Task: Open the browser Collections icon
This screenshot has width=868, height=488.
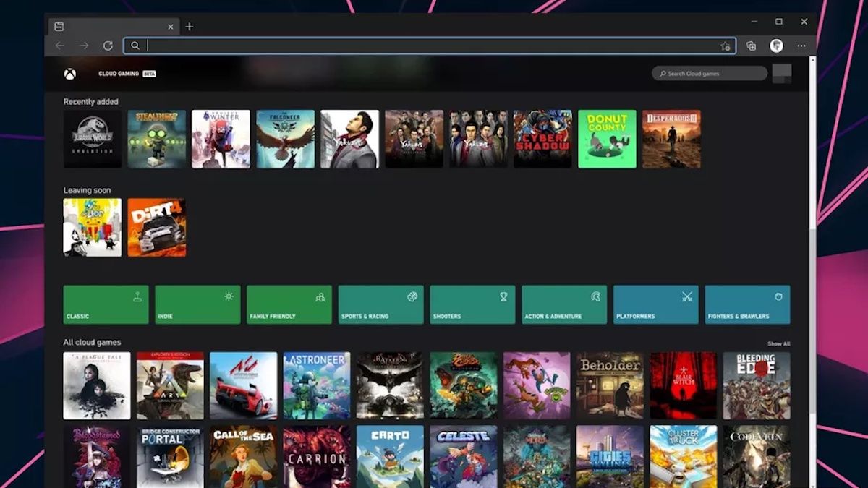Action: pyautogui.click(x=751, y=46)
